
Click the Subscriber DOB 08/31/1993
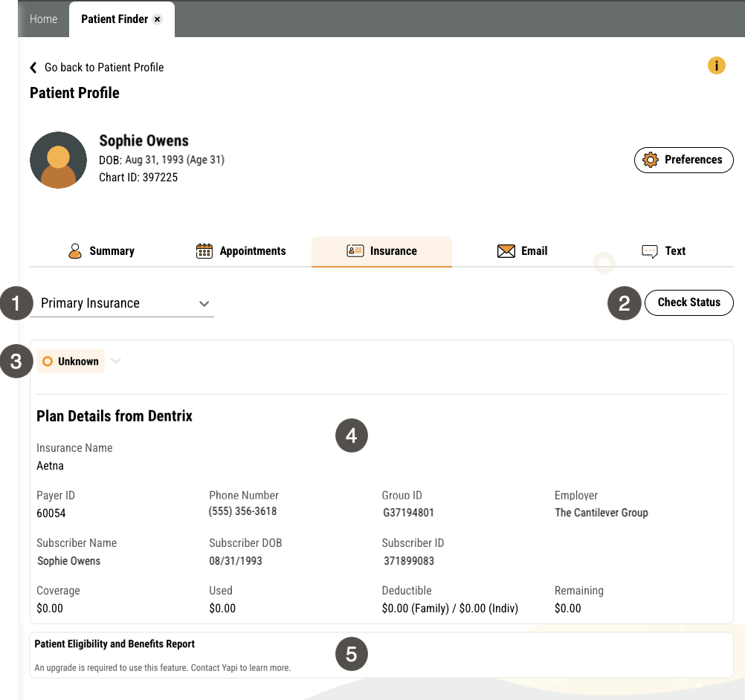pyautogui.click(x=236, y=561)
